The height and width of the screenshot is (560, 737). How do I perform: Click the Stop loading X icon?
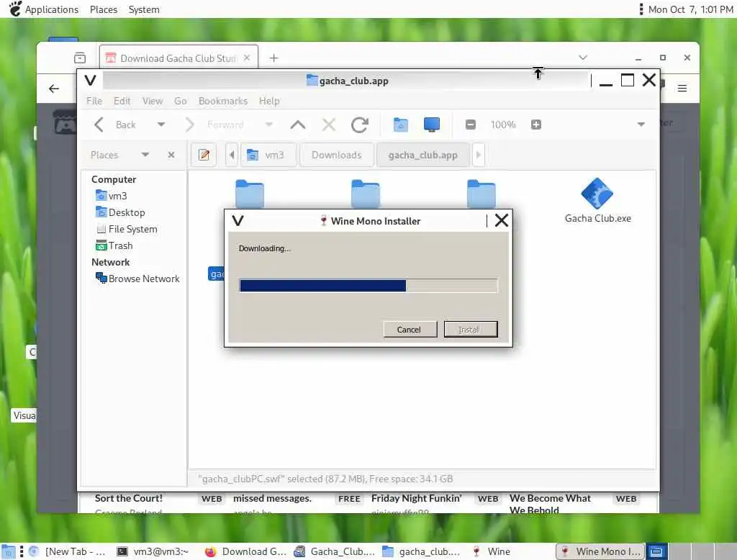pyautogui.click(x=329, y=125)
